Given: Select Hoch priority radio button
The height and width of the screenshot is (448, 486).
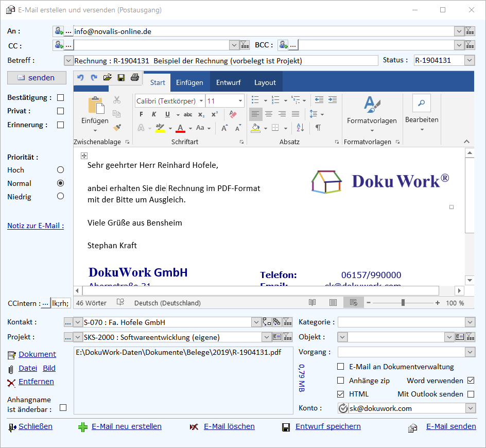Looking at the screenshot, I should pos(61,170).
